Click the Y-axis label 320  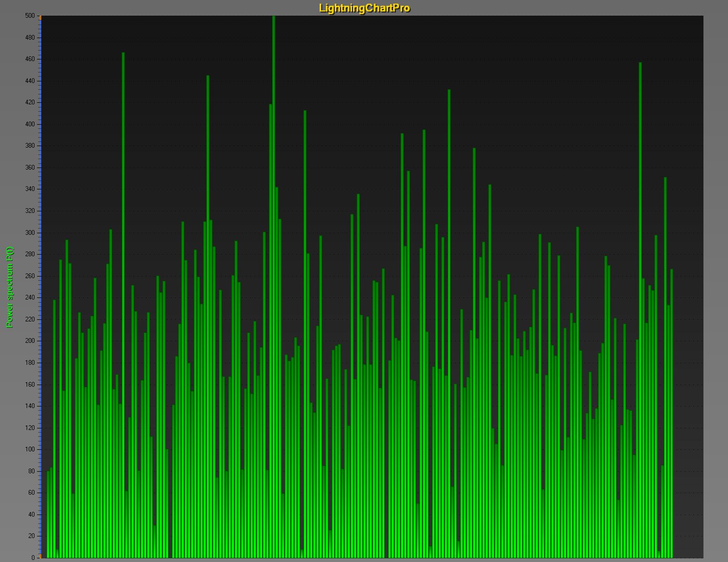coord(30,211)
